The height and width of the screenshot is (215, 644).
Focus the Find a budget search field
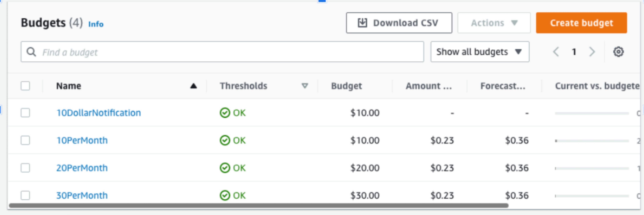(225, 52)
